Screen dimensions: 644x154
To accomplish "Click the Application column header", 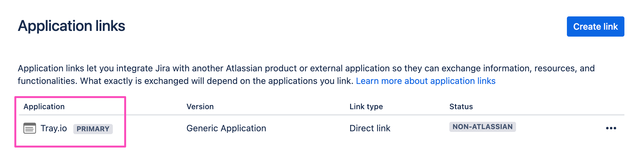I will click(x=44, y=107).
